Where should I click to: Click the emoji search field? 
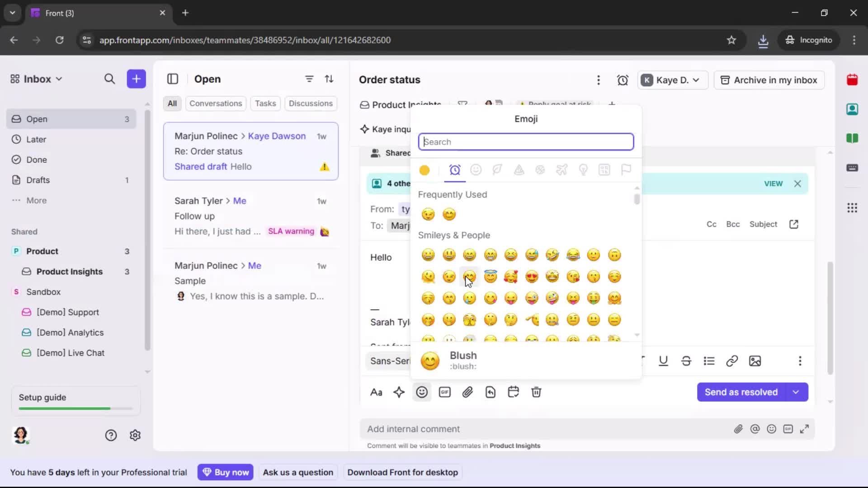[x=526, y=141]
